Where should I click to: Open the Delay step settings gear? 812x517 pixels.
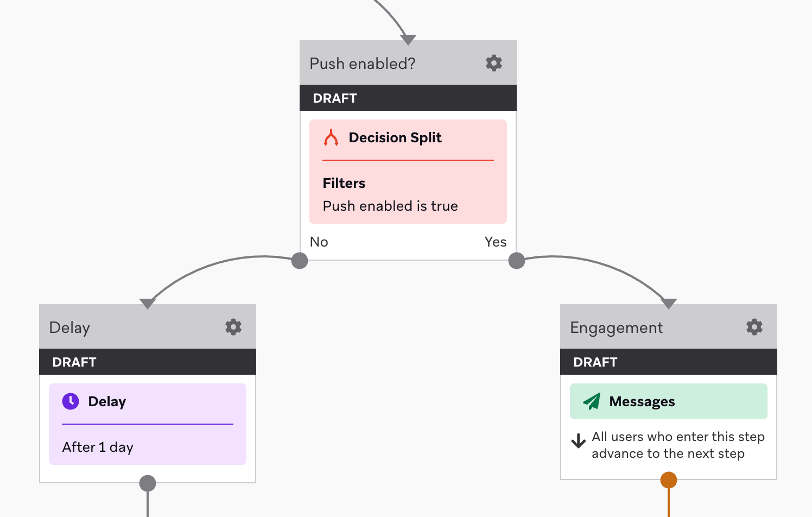pos(233,327)
